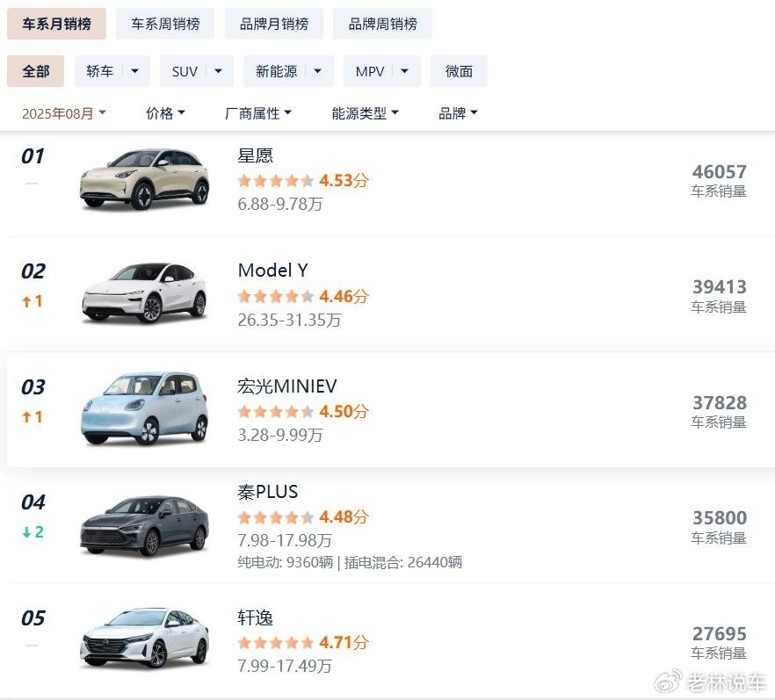Click the 星愿 car thumbnail

145,179
